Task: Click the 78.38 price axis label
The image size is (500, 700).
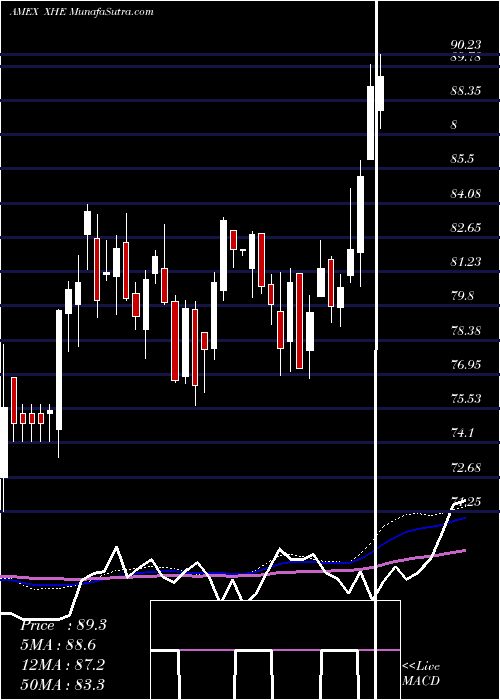Action: click(466, 331)
